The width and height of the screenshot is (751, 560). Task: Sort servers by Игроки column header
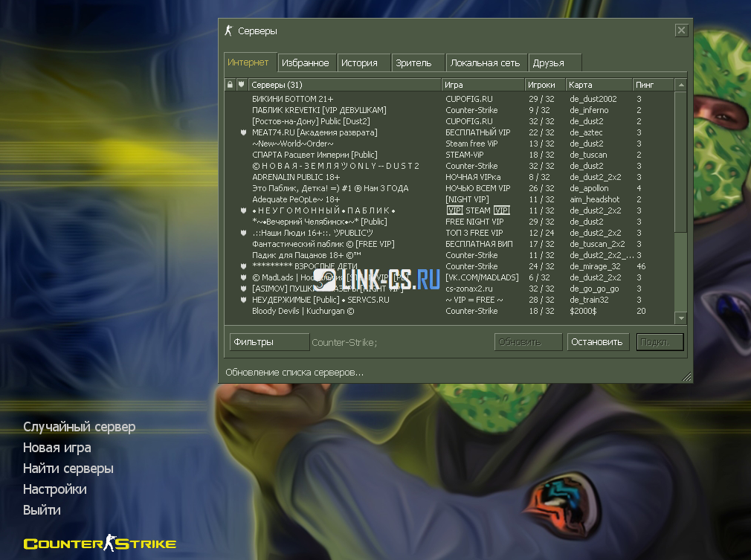[x=544, y=85]
